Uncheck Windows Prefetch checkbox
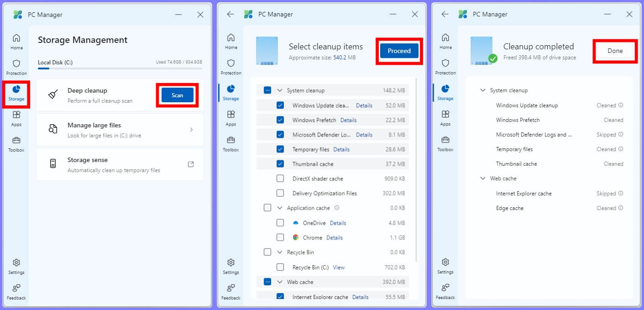 [x=280, y=120]
